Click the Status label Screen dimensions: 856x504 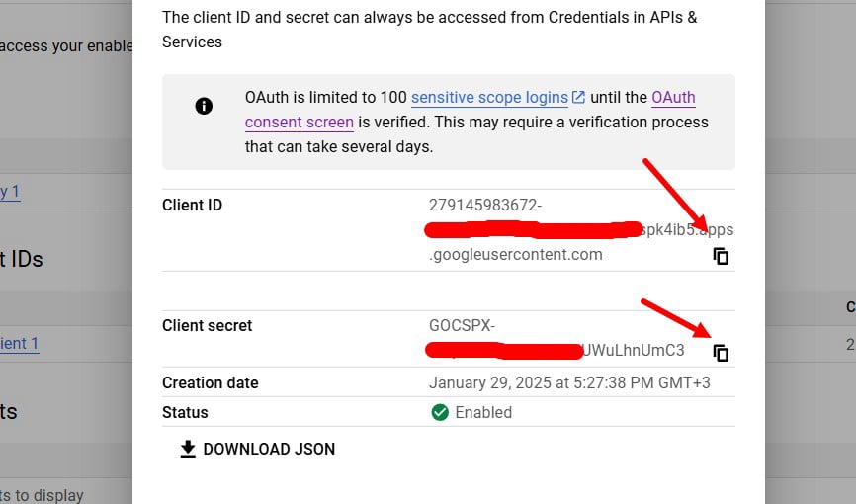(185, 412)
